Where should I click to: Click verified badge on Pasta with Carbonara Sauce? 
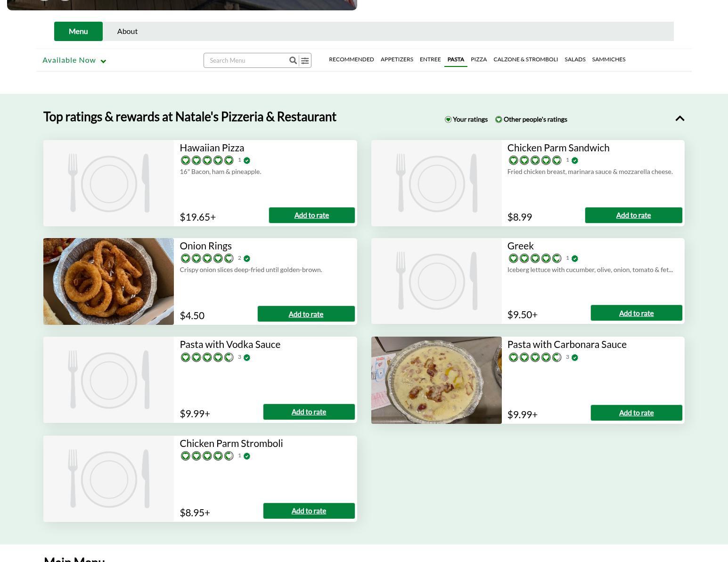[575, 357]
